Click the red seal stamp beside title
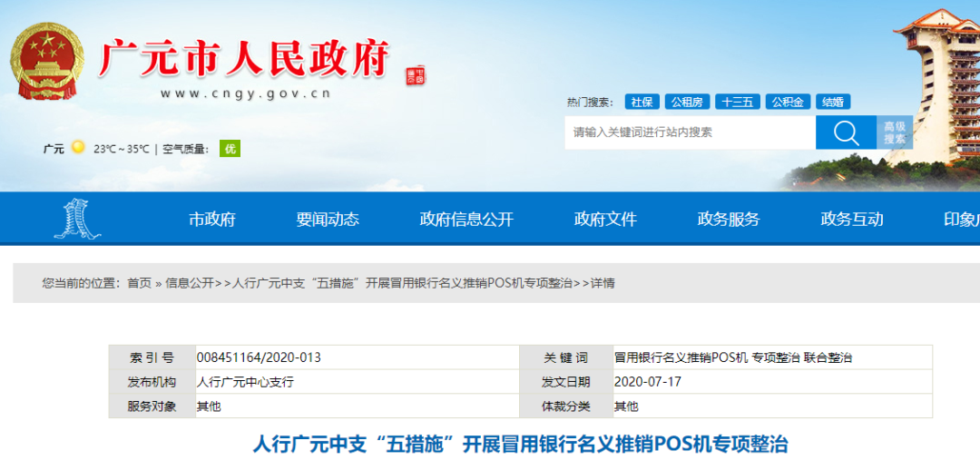980x460 pixels. tap(415, 75)
